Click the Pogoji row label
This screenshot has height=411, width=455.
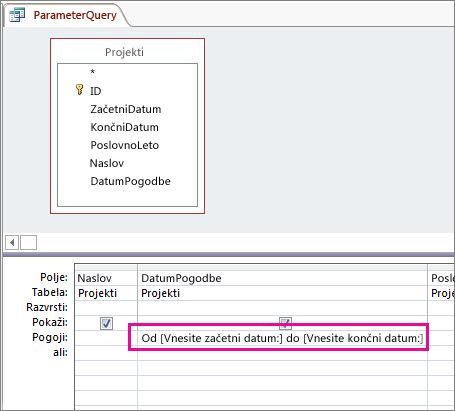coord(50,337)
